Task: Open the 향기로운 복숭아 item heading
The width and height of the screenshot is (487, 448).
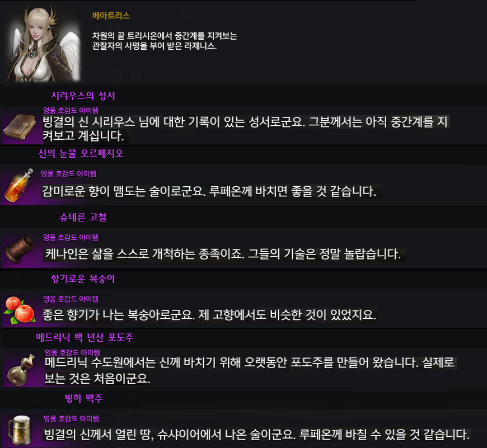Action: [83, 279]
